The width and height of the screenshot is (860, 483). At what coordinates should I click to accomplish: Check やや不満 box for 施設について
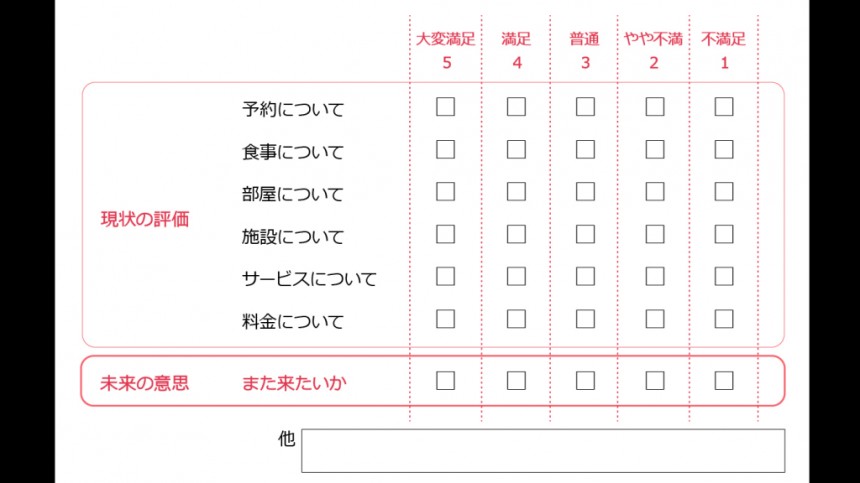point(655,234)
